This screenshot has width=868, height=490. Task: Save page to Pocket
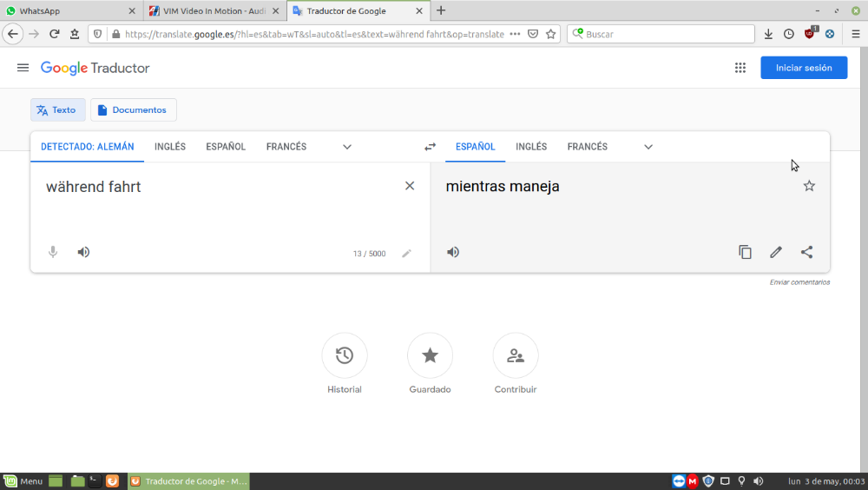533,34
